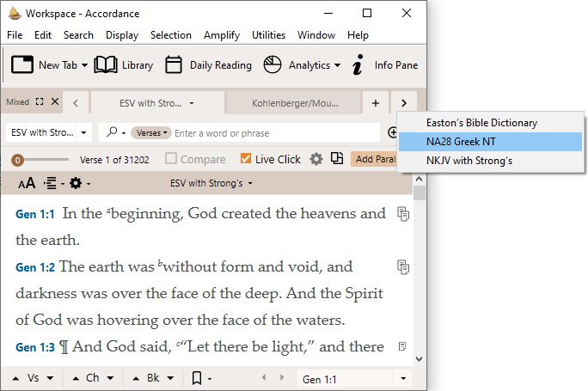Open pane display settings gear
The width and height of the screenshot is (588, 391).
77,183
